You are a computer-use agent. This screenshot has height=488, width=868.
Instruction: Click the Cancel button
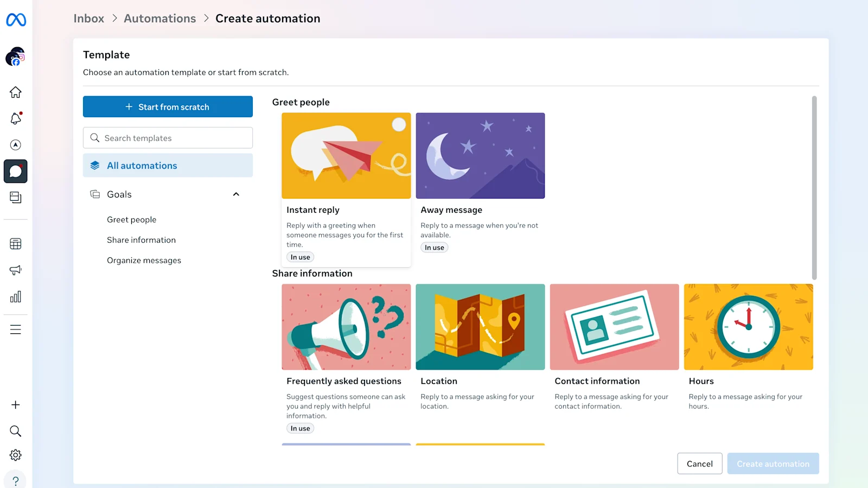coord(700,464)
